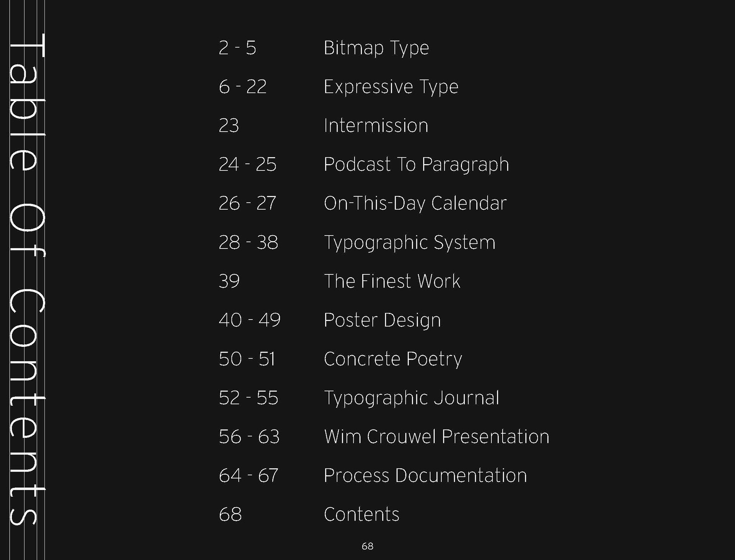Select the Process Documentation entry
Image resolution: width=735 pixels, height=560 pixels.
pyautogui.click(x=425, y=475)
